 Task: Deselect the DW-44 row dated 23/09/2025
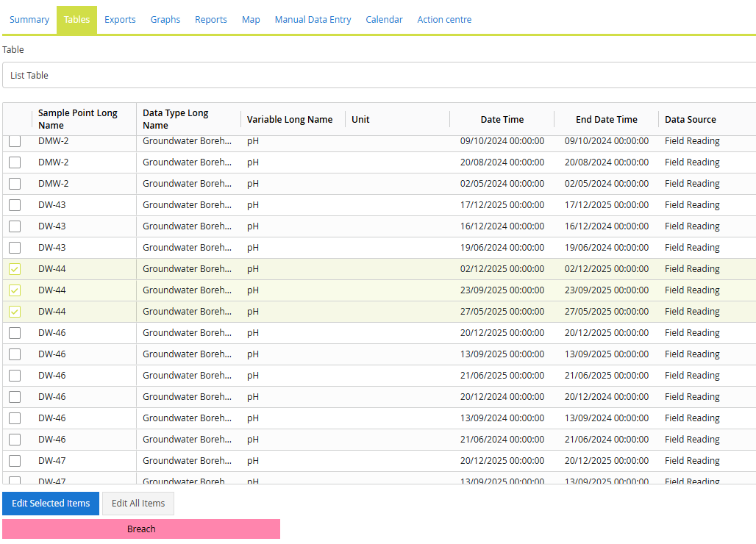[15, 290]
